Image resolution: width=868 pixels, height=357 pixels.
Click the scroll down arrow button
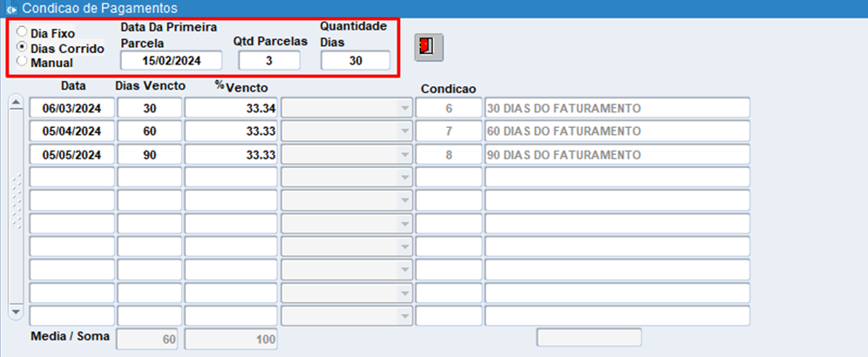[x=16, y=311]
